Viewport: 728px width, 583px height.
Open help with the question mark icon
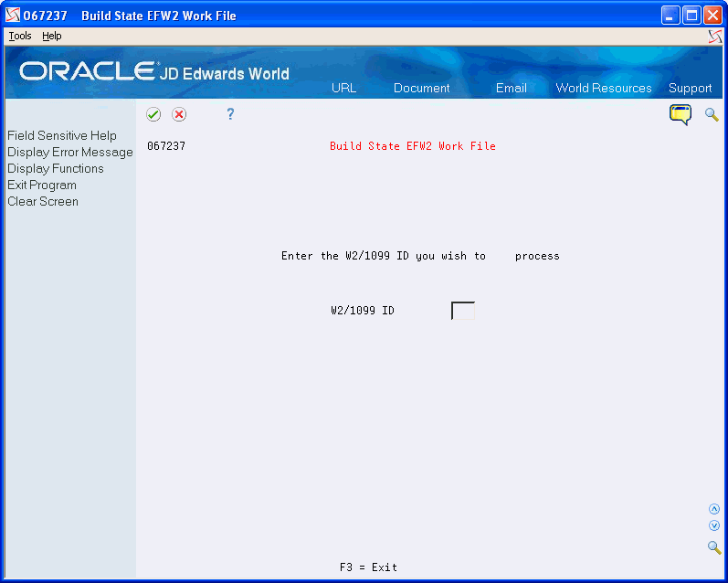click(230, 114)
